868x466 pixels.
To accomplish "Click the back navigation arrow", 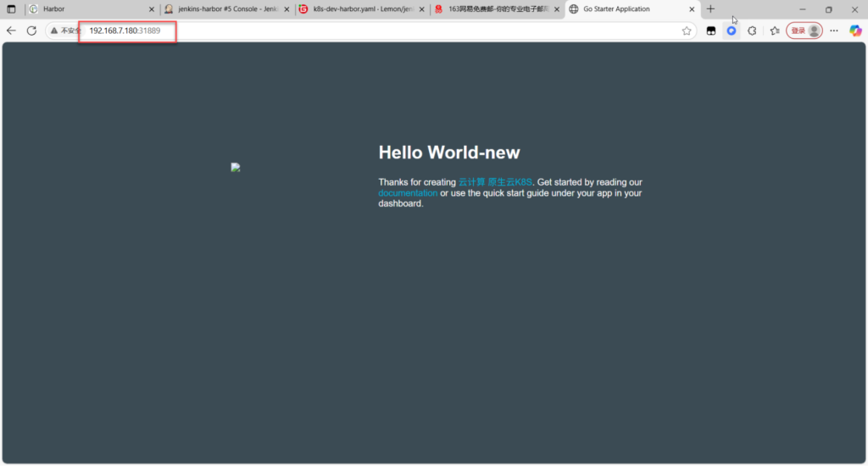I will [11, 31].
